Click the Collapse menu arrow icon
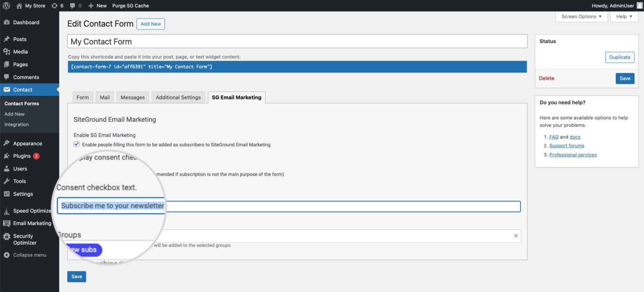Viewport: 644px width, 292px height. (7, 255)
